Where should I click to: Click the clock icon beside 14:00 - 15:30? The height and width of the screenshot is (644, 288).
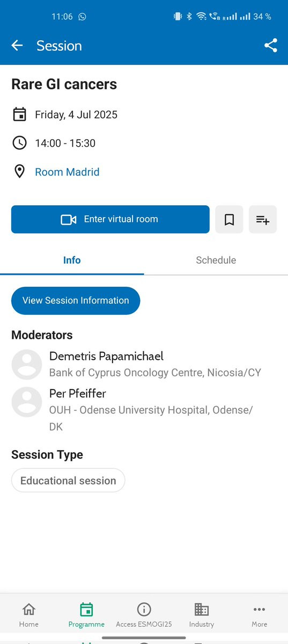[x=20, y=143]
